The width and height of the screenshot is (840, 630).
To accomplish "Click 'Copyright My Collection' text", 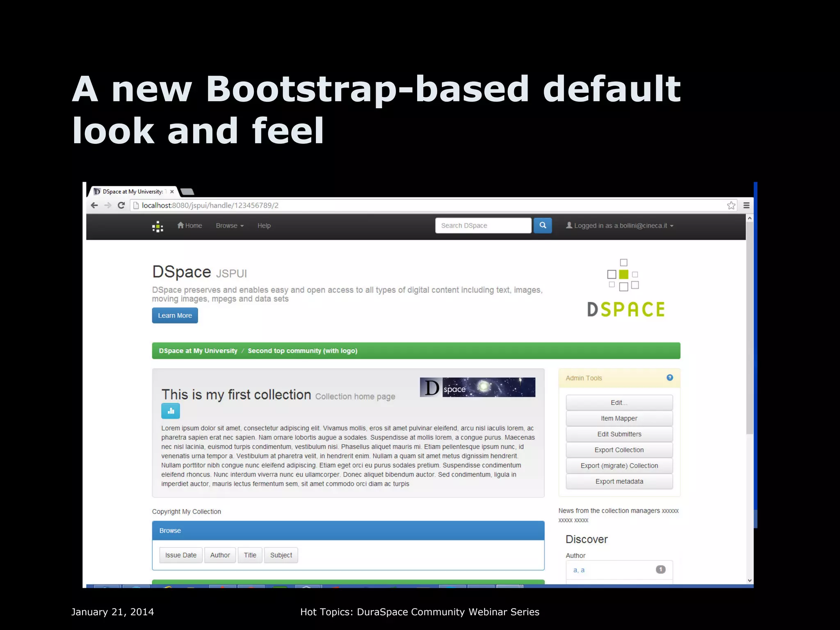I will coord(187,511).
